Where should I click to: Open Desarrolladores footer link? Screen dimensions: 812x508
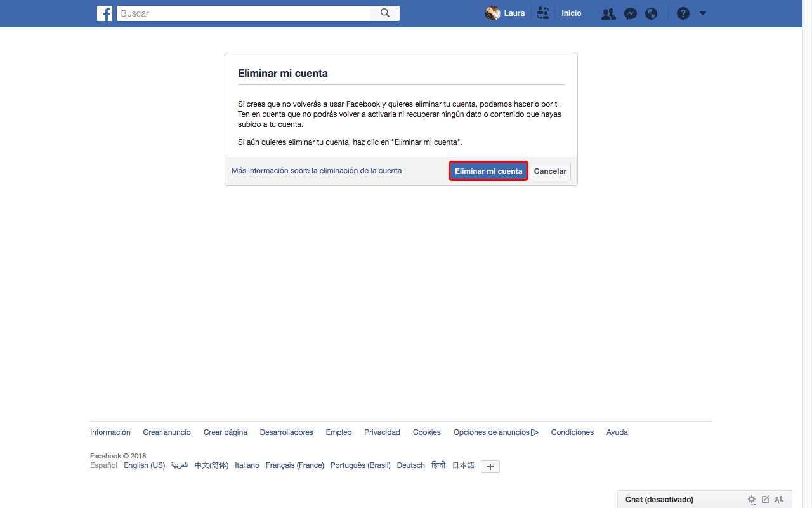click(286, 432)
